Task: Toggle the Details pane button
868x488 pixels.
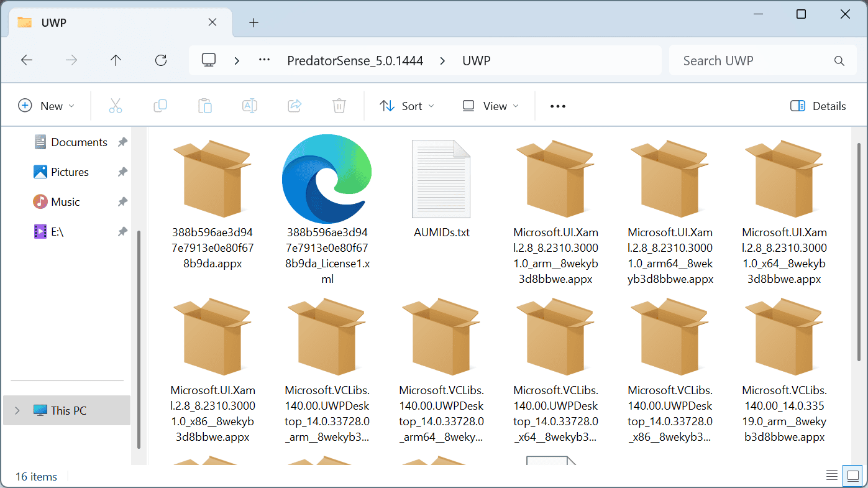Action: click(818, 106)
